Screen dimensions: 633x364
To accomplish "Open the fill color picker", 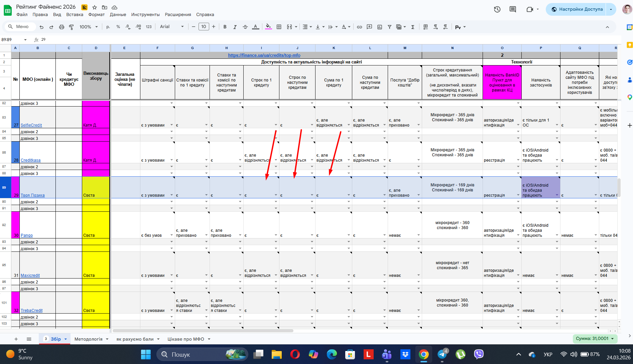I will pyautogui.click(x=268, y=27).
